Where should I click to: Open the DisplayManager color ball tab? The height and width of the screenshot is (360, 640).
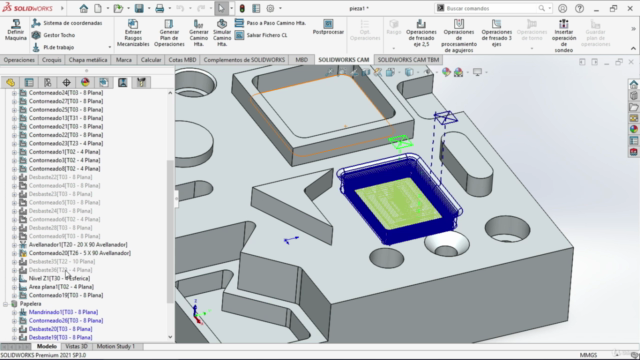(x=85, y=82)
